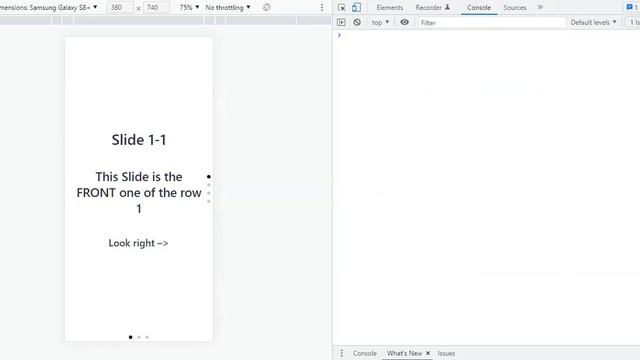The image size is (640, 360).
Task: Edit the viewport width field 360
Action: click(120, 7)
